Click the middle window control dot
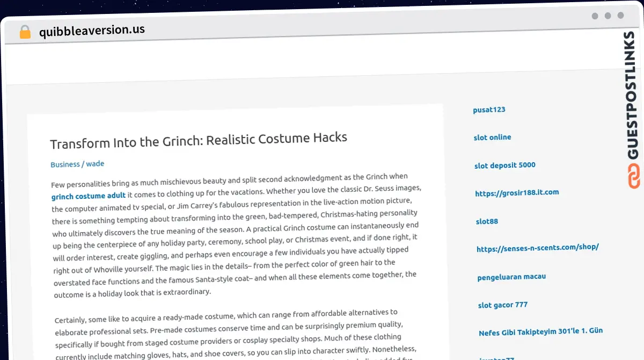Screen dimensions: 644x360 608,16
